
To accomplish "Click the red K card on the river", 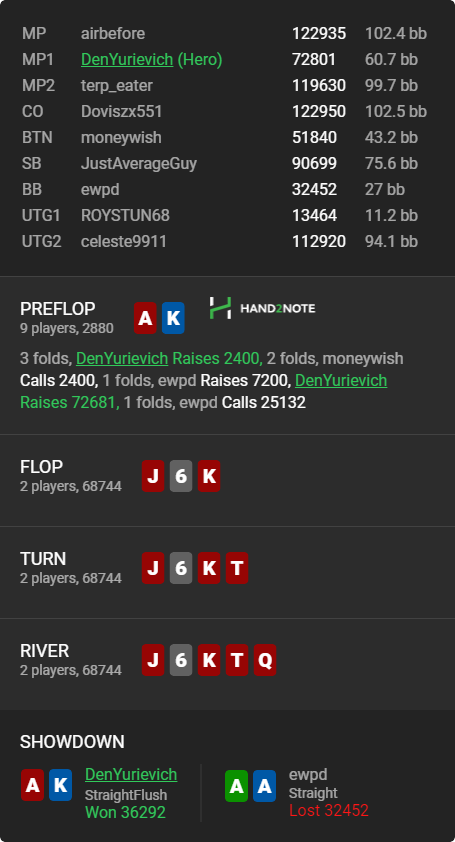I will 209,660.
